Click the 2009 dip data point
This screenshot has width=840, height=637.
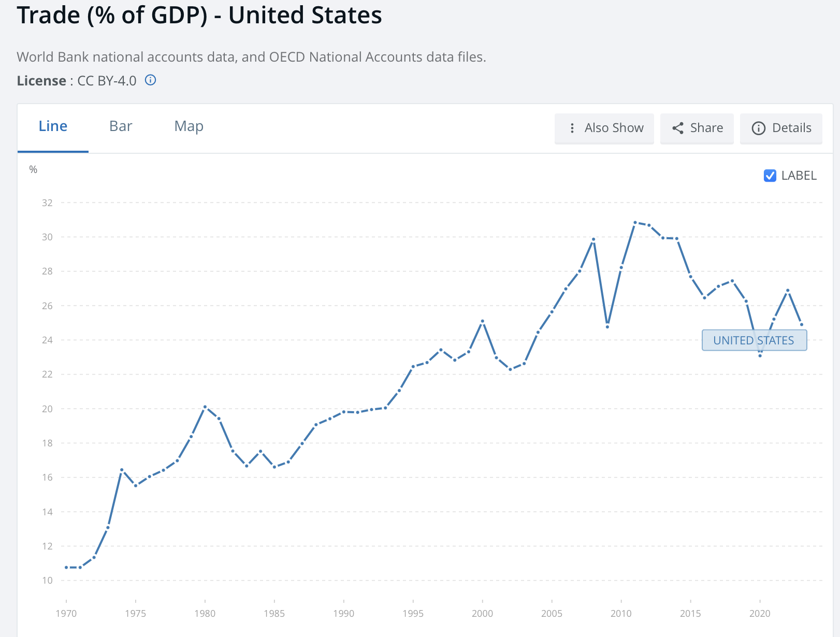(x=607, y=327)
